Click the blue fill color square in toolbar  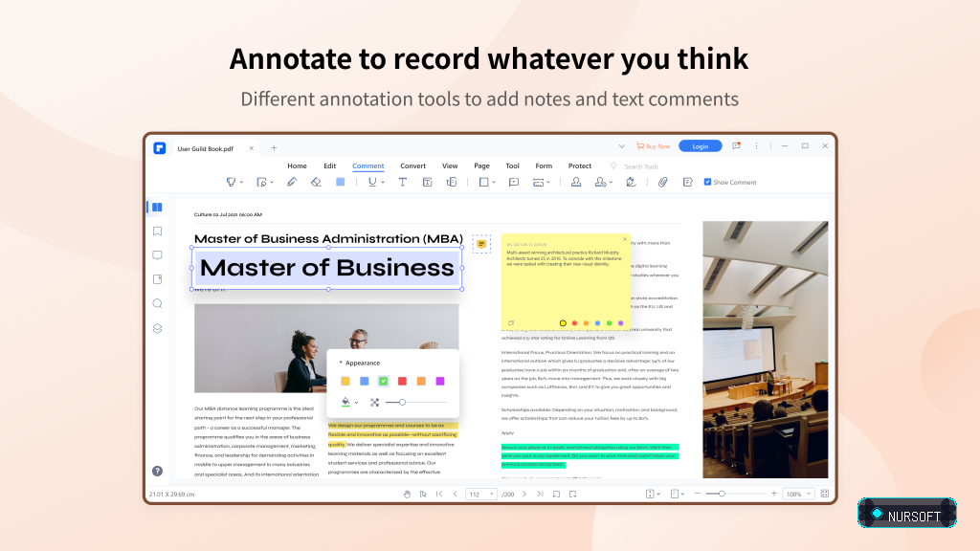pyautogui.click(x=341, y=182)
